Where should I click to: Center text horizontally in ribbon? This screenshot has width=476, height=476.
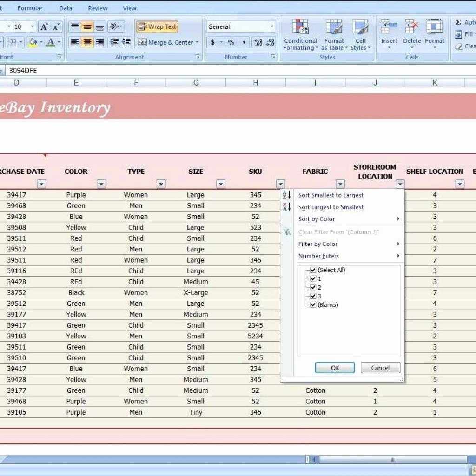(x=87, y=42)
